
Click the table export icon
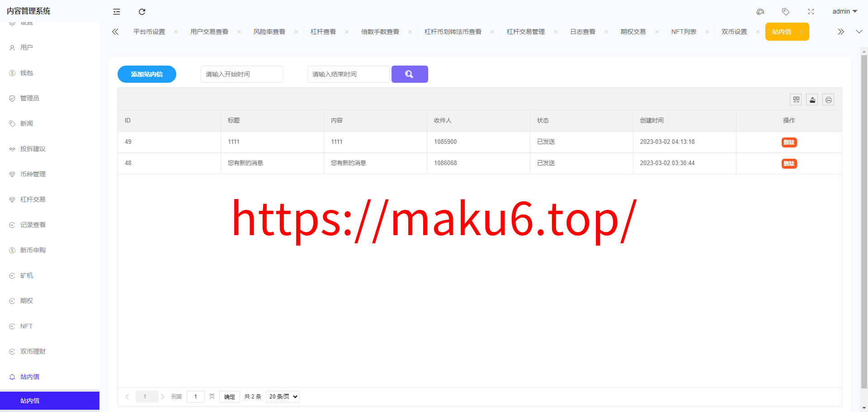click(812, 99)
